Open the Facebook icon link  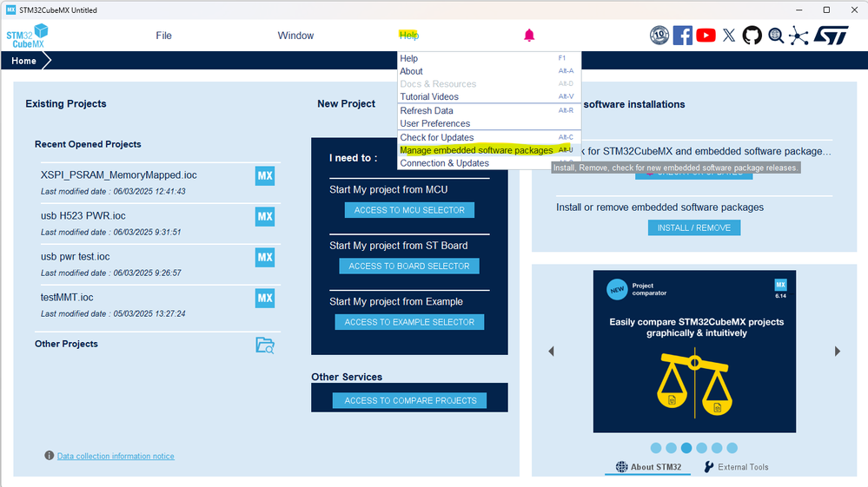pos(683,36)
